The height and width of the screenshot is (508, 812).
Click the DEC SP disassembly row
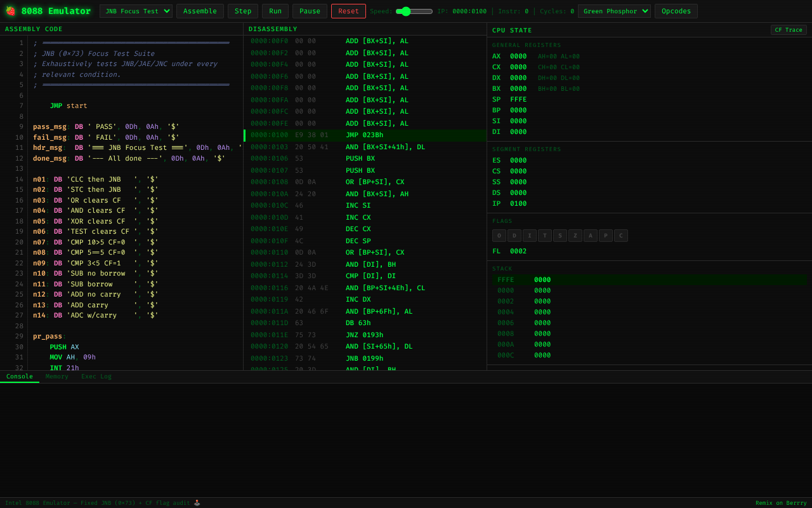[x=365, y=241]
